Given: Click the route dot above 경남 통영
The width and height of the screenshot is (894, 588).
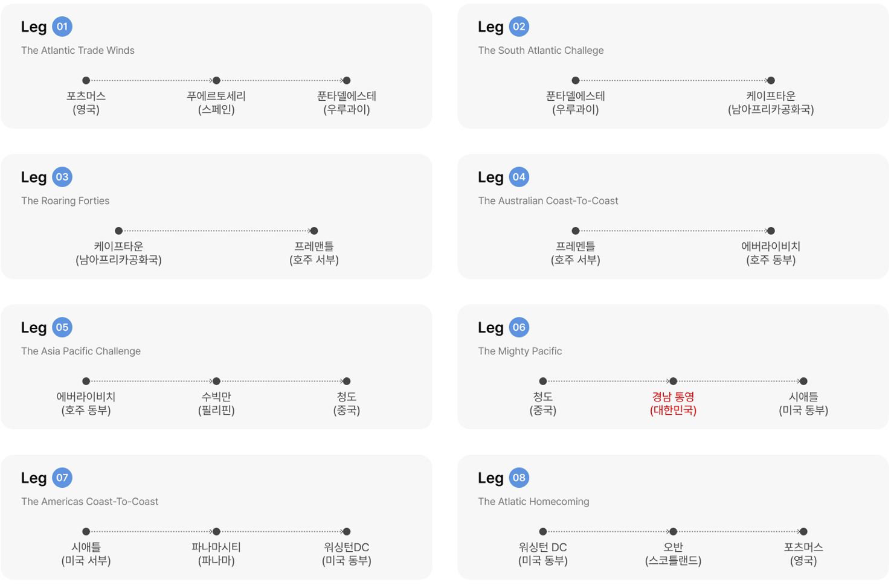Looking at the screenshot, I should [673, 381].
